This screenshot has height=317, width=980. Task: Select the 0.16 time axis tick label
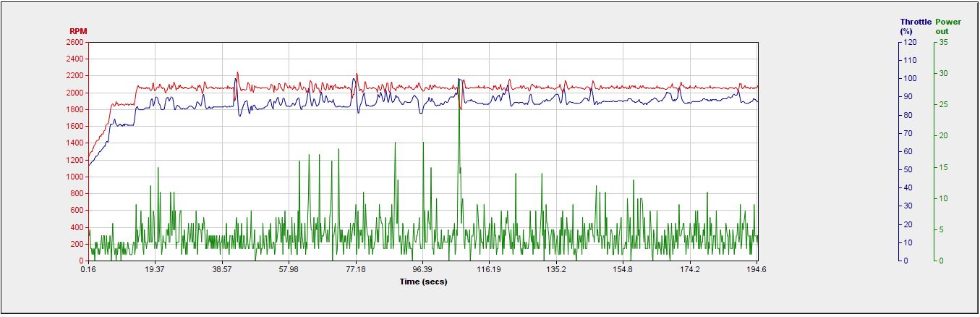pos(88,270)
